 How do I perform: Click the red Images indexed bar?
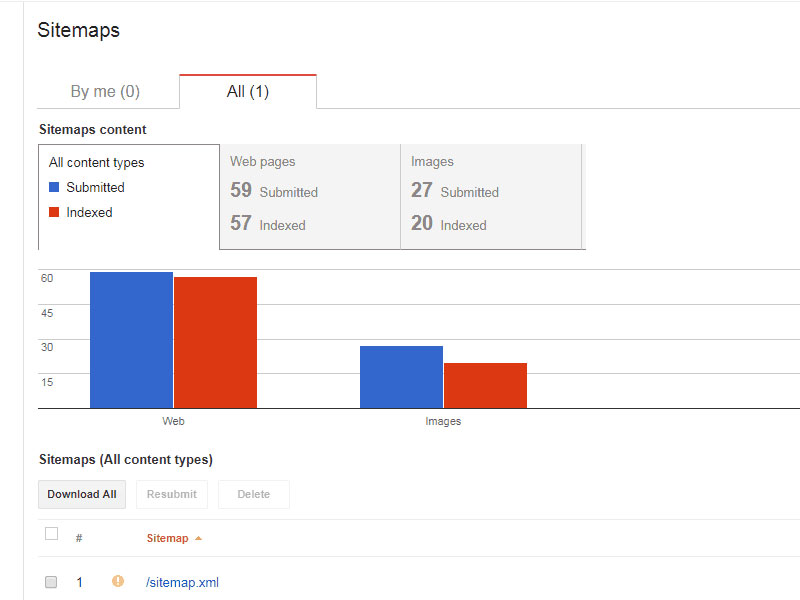485,385
